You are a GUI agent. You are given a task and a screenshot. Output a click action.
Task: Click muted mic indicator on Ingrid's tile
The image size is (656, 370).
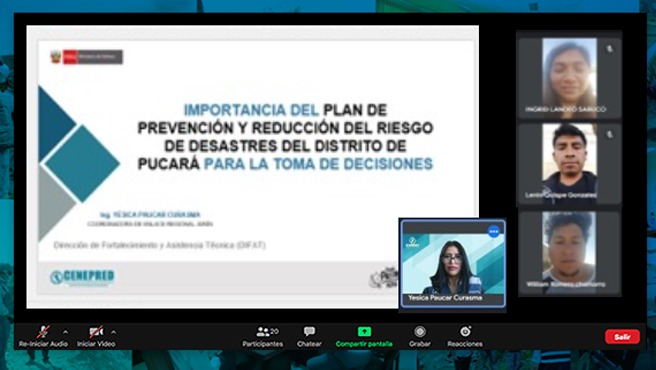(x=610, y=49)
